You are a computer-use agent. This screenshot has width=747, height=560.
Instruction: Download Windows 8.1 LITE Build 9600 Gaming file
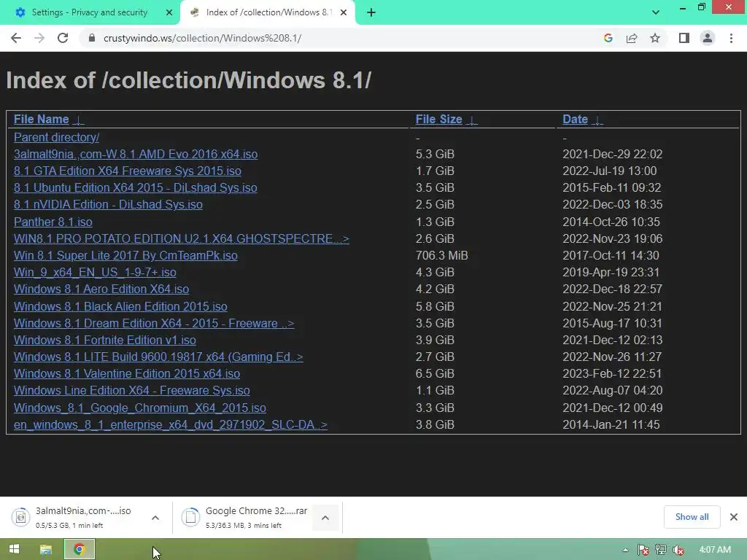(158, 357)
